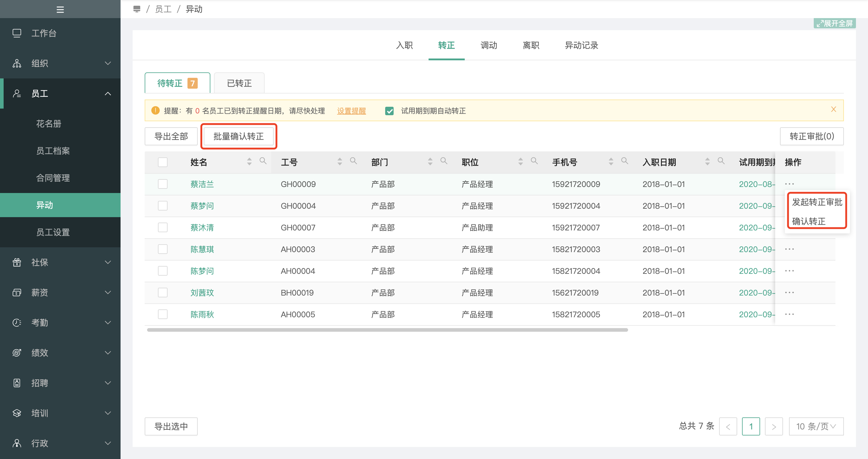Search the 姓名 column with its magnifier
Viewport: 868px width, 459px height.
[x=263, y=161]
